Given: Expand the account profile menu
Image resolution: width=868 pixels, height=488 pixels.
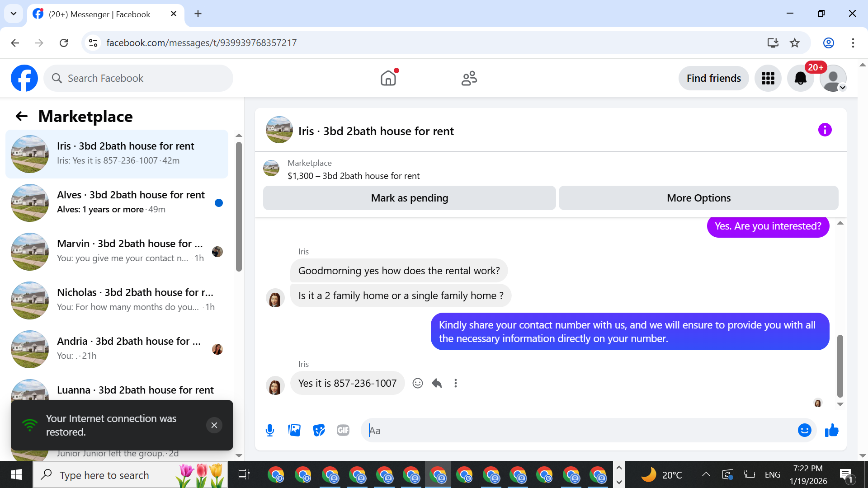Looking at the screenshot, I should click(833, 78).
